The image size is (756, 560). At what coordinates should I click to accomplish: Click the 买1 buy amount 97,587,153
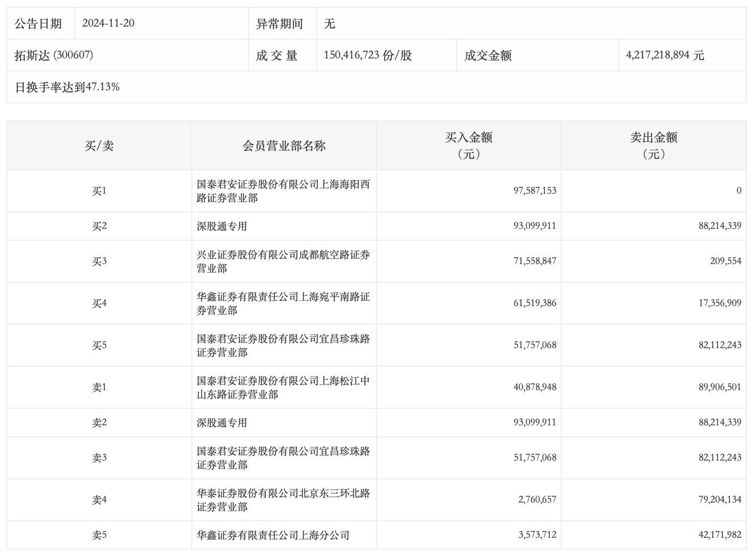(535, 191)
